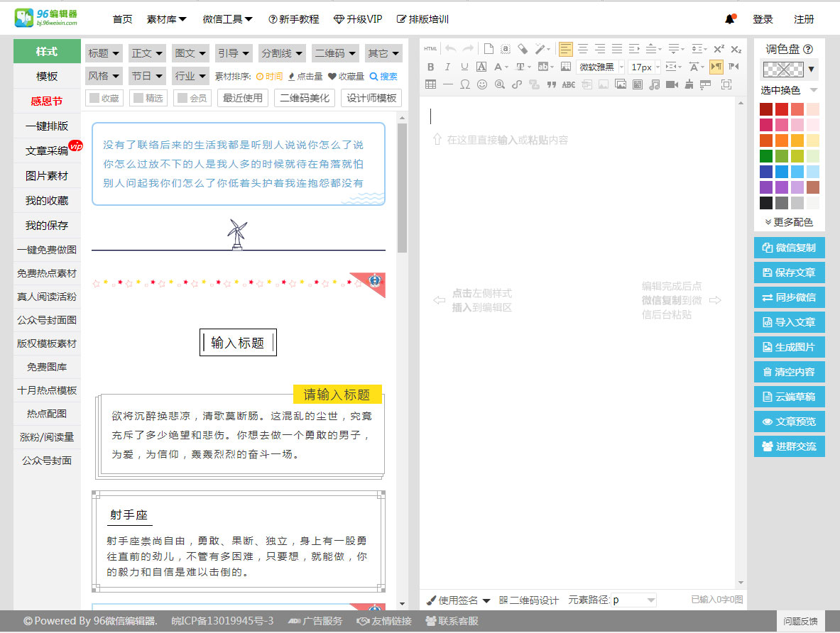This screenshot has width=840, height=633.
Task: Switch to HTML source mode
Action: click(x=430, y=49)
